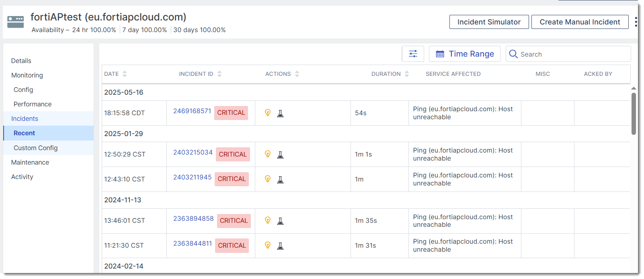The height and width of the screenshot is (279, 644).
Task: Click the Incident Simulator button
Action: pyautogui.click(x=489, y=22)
